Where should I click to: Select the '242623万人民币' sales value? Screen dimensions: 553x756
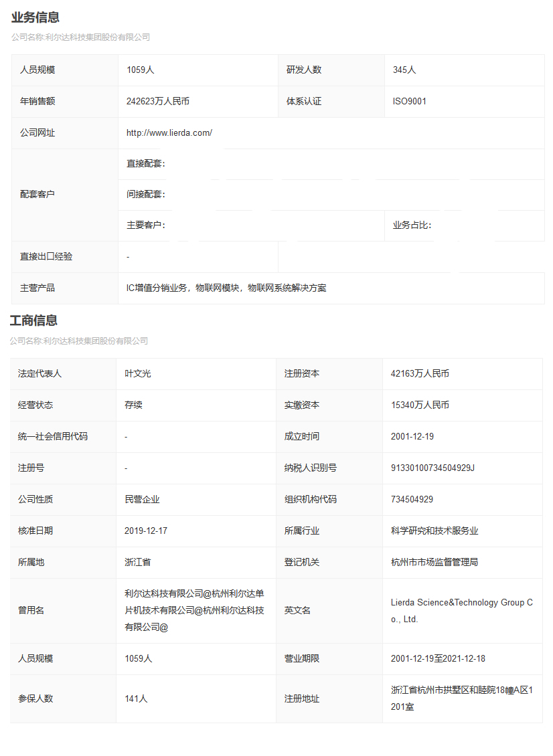[x=158, y=101]
